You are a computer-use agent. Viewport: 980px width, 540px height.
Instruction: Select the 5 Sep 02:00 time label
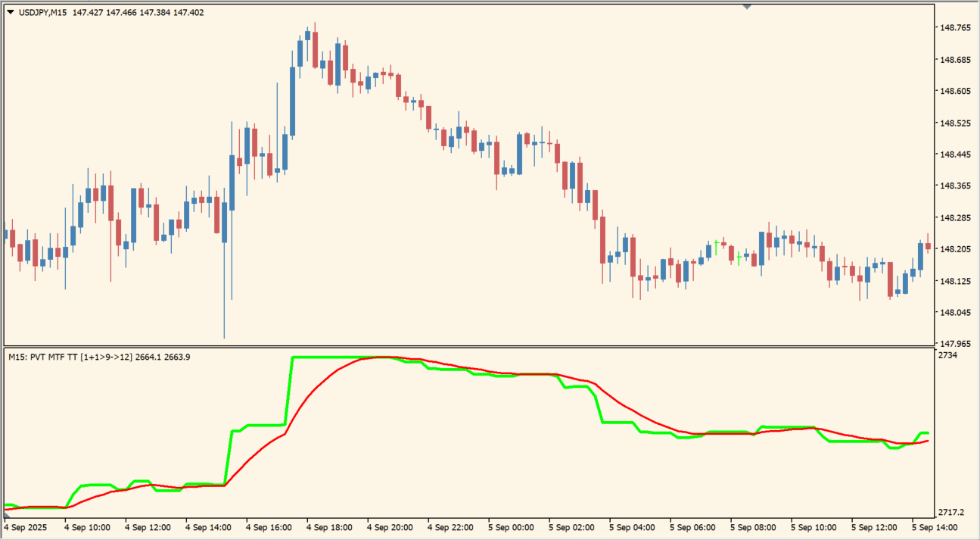[571, 527]
